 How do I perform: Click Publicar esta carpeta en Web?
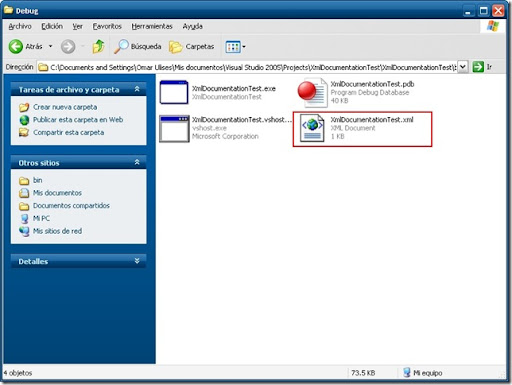(78, 120)
